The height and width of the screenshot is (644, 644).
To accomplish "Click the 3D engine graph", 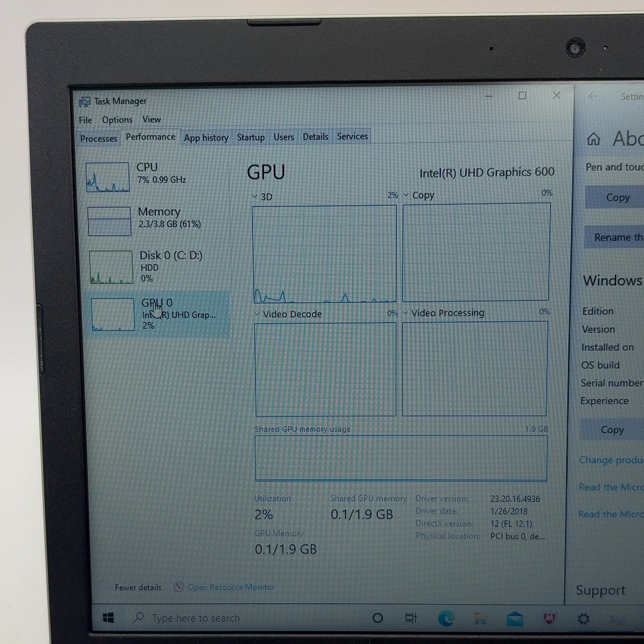I will [325, 254].
